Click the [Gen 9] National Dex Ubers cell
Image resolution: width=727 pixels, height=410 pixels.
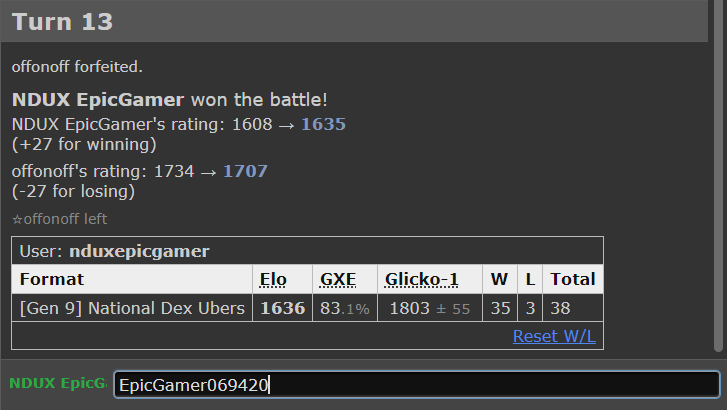(x=132, y=308)
